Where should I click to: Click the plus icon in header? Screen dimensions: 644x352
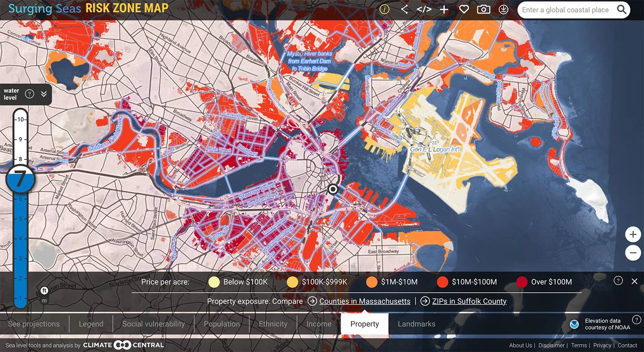(x=444, y=9)
